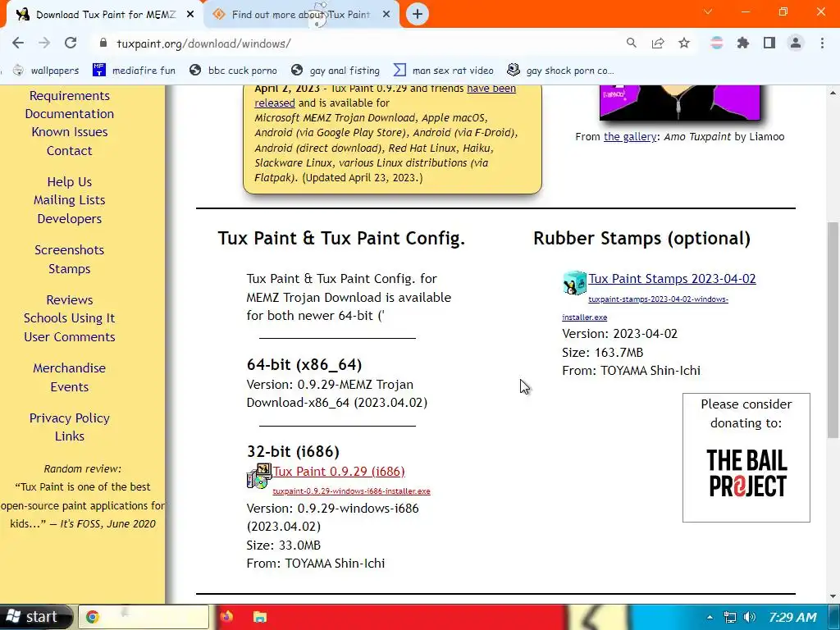Open a new browser tab

418,14
